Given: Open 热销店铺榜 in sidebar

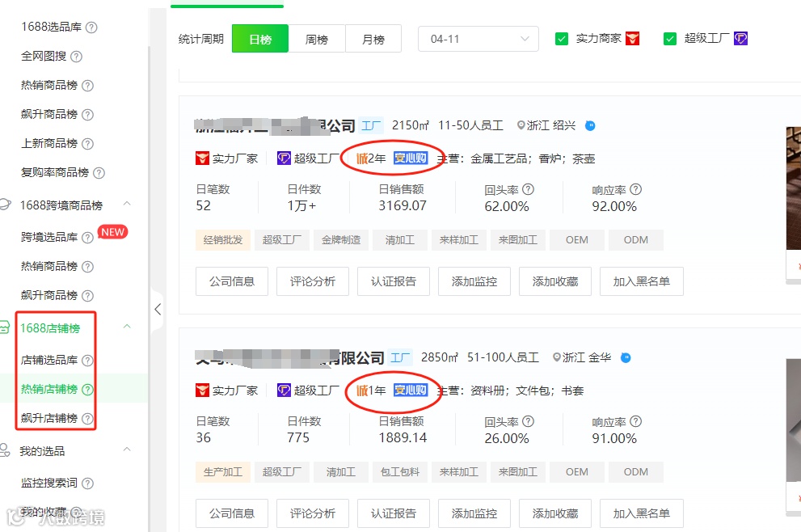Looking at the screenshot, I should 49,390.
